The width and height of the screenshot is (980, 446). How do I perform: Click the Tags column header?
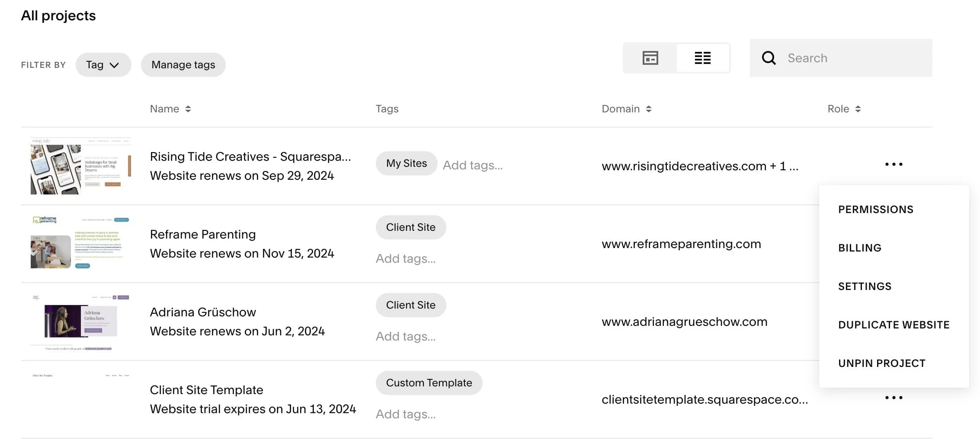387,109
